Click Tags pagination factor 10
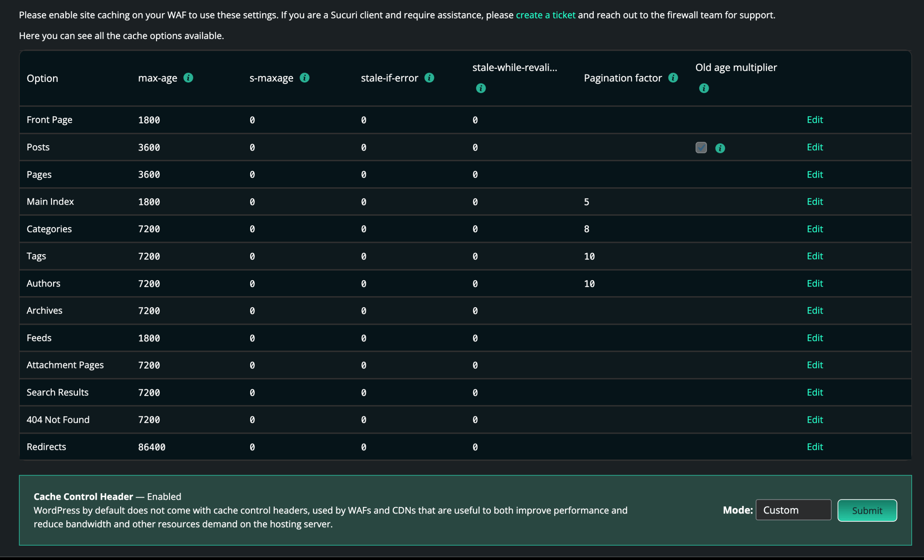This screenshot has width=924, height=560. tap(589, 257)
